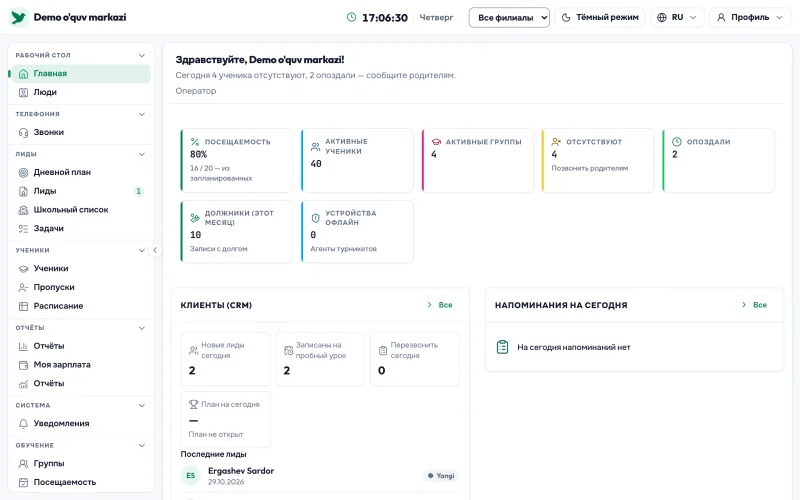800x500 pixels.
Task: Collapse the Отчёты section chevron
Action: point(142,328)
